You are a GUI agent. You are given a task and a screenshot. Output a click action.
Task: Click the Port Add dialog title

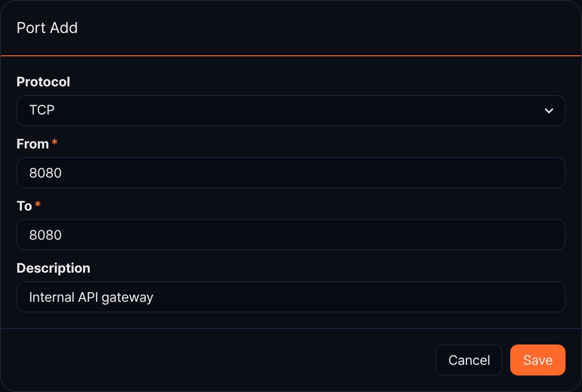[x=47, y=28]
